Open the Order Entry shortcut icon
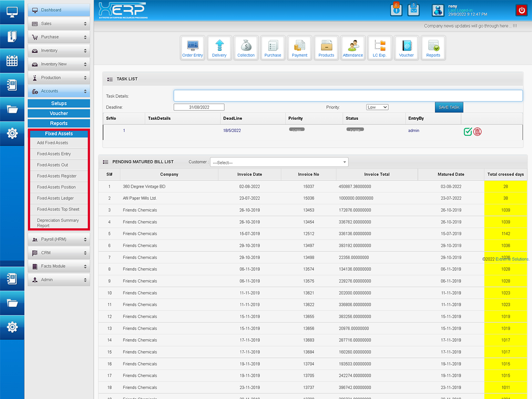 tap(192, 47)
